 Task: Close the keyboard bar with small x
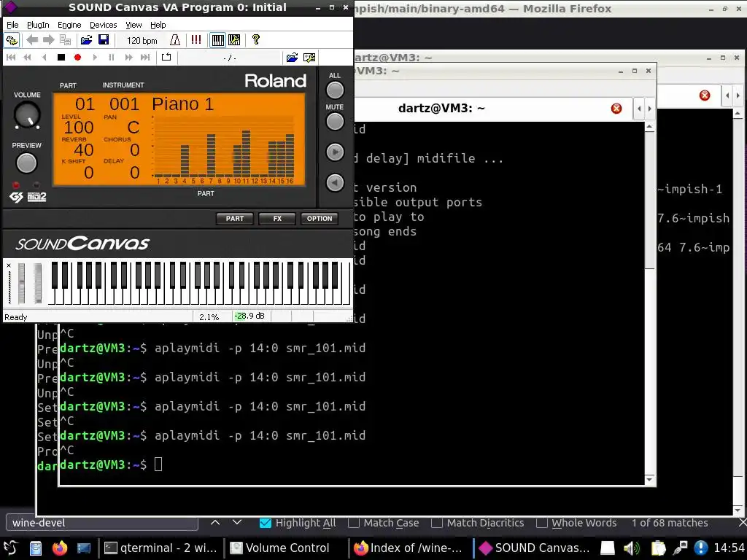[9, 265]
